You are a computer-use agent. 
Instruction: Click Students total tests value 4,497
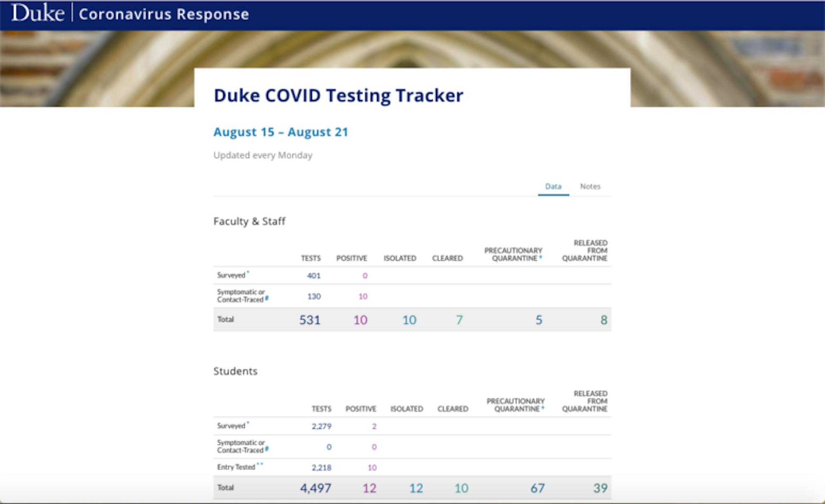point(316,488)
